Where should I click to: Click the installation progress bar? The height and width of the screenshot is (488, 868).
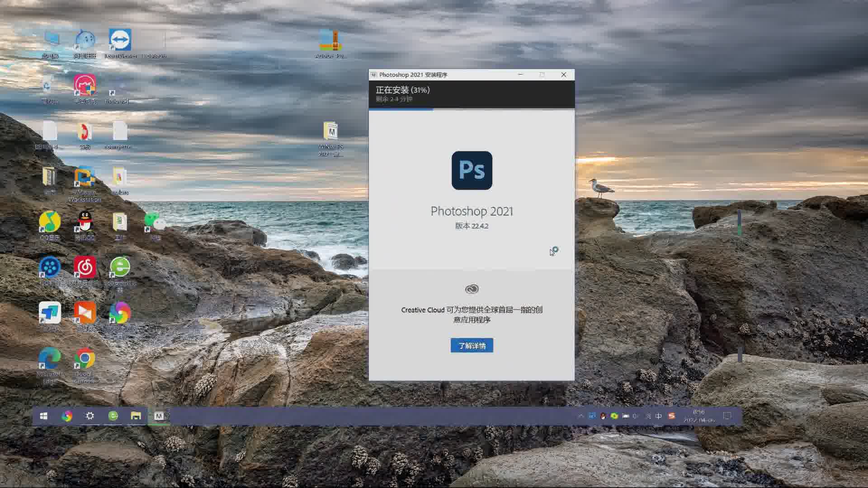tap(472, 109)
